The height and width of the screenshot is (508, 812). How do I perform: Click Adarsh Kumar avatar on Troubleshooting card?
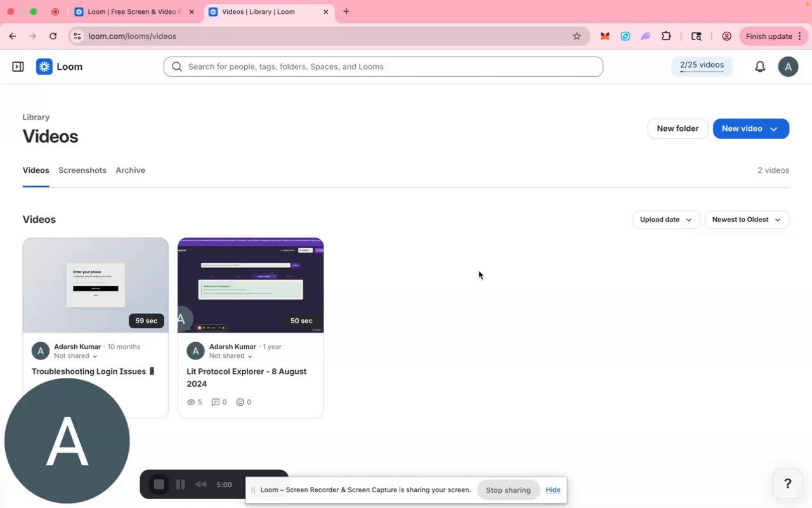(x=41, y=351)
